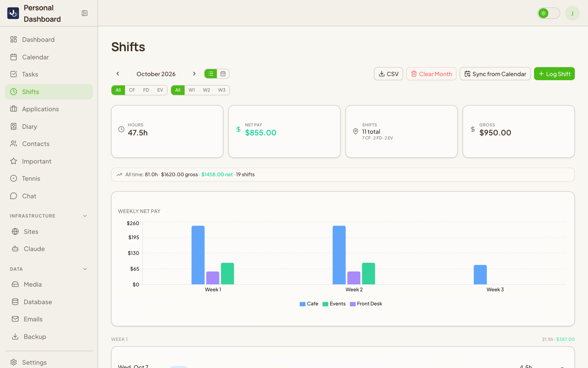Click the Personal Dashboard logo icon
The image size is (588, 368).
tap(13, 13)
